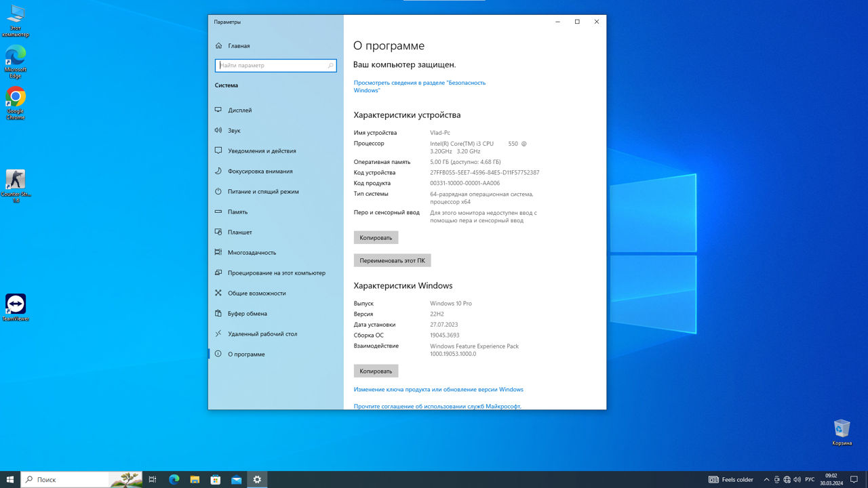
Task: Open the Windows Start menu
Action: pyautogui.click(x=10, y=479)
